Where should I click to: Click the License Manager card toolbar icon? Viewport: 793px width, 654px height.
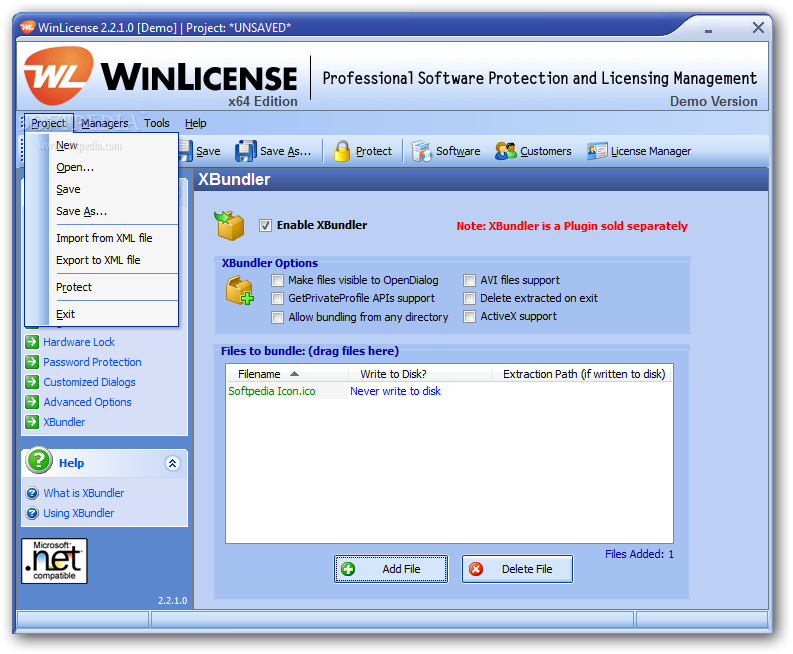[597, 151]
